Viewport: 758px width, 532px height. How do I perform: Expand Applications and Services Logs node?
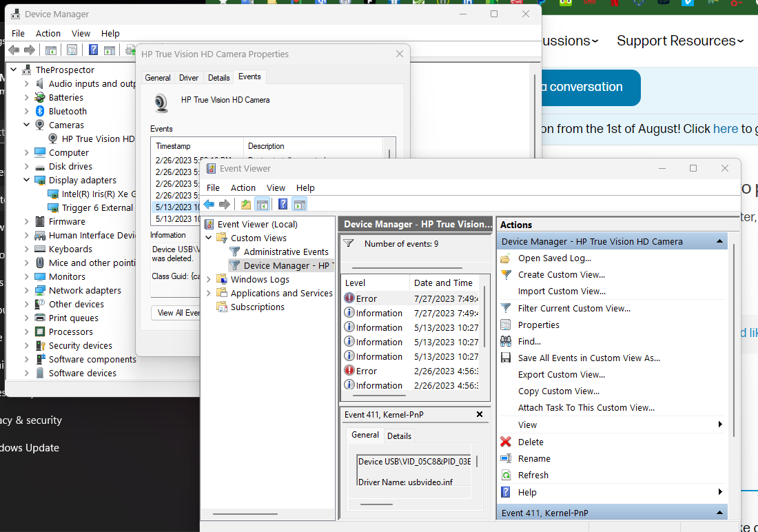pos(209,293)
